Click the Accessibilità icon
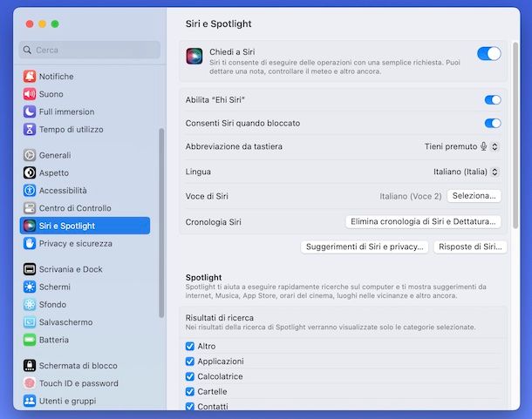 coord(30,190)
